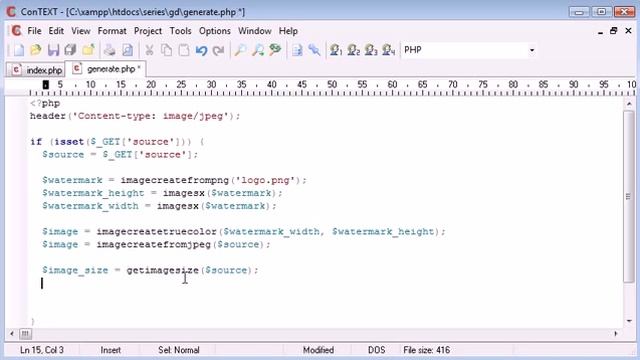Open the File menu
The width and height of the screenshot is (640, 360).
tap(34, 31)
